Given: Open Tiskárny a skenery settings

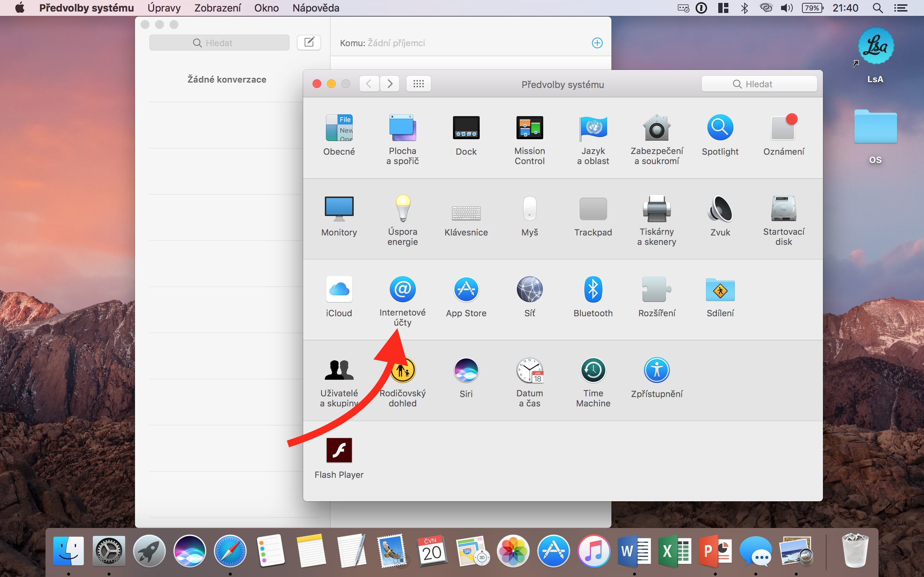Looking at the screenshot, I should (x=656, y=209).
